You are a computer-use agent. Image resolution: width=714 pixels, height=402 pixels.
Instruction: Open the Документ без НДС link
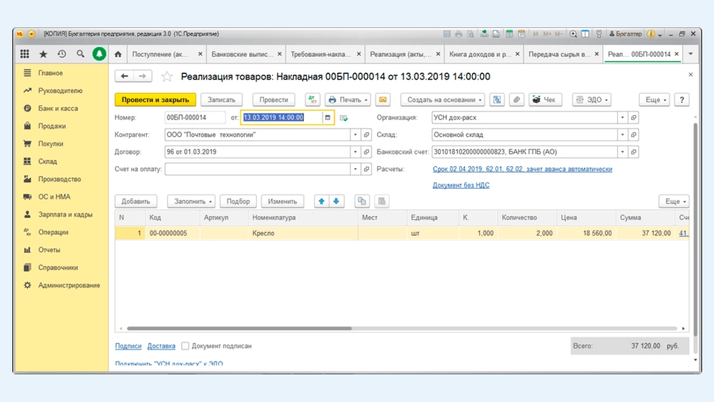(x=461, y=185)
